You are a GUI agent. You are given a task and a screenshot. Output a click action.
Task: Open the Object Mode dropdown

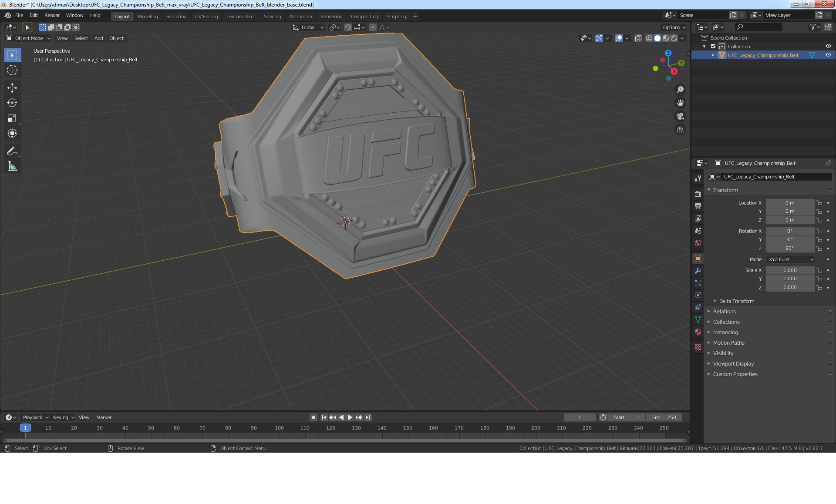click(x=28, y=38)
